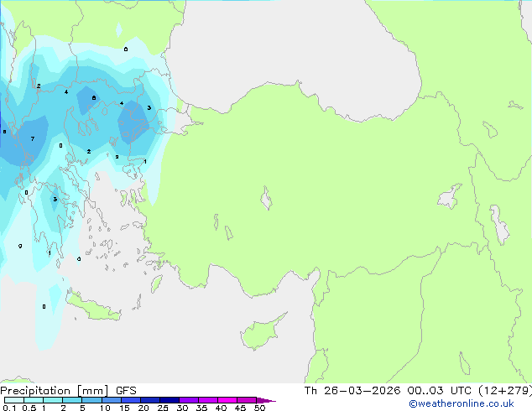Image resolution: width=532 pixels, height=411 pixels.
Task: Click the '00..03 UTC' time text
Action: tap(439, 391)
